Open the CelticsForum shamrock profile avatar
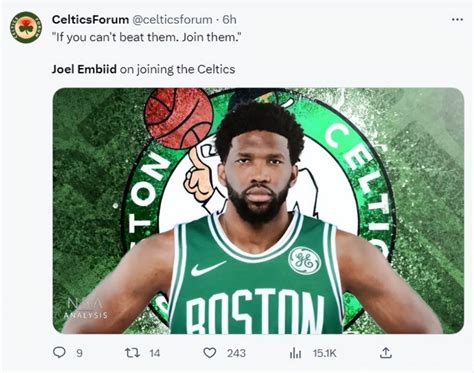 tap(26, 27)
